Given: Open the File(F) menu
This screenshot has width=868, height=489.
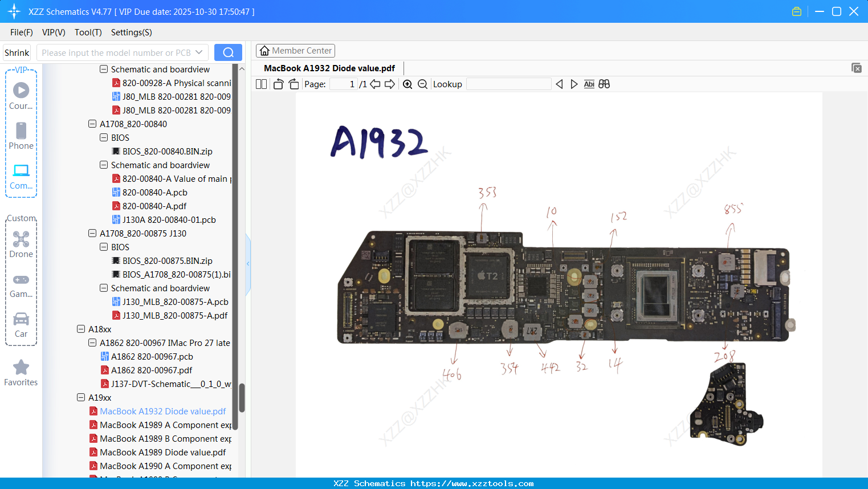Looking at the screenshot, I should (22, 32).
